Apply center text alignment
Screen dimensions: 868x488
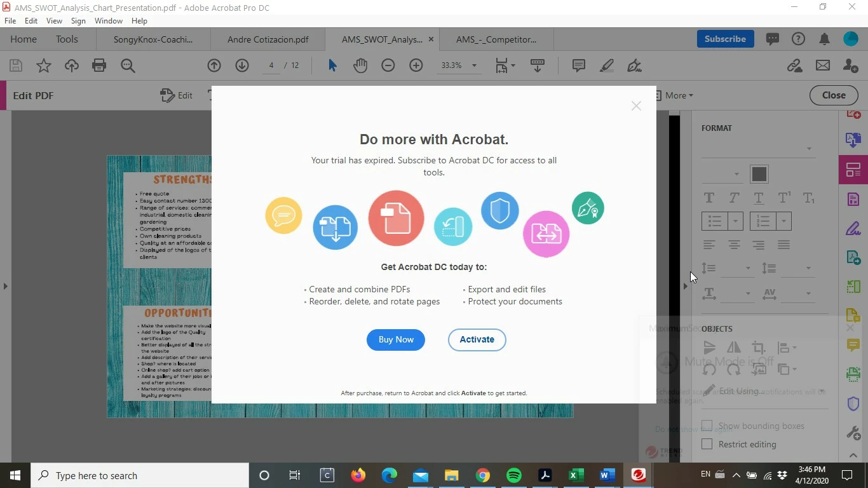(x=734, y=245)
